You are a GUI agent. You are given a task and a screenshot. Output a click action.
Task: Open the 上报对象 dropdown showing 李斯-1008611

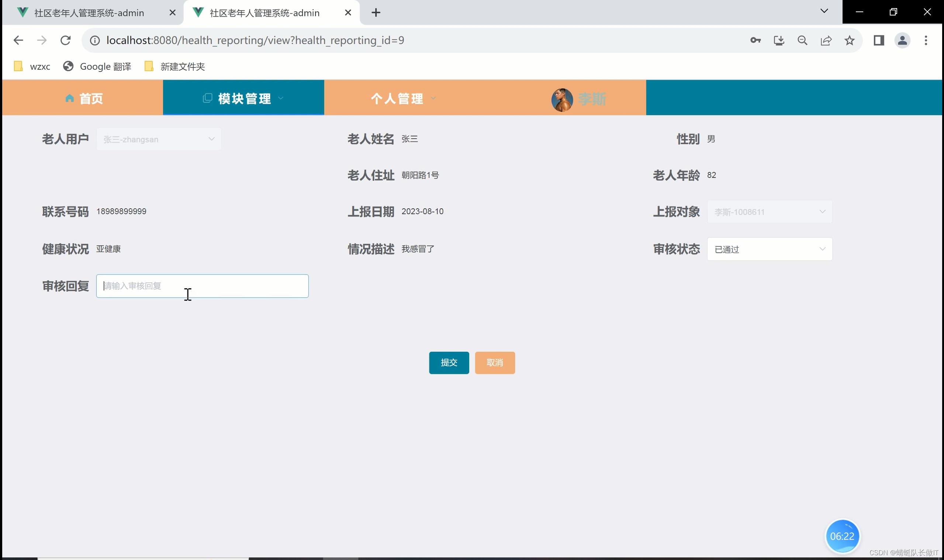click(x=769, y=212)
